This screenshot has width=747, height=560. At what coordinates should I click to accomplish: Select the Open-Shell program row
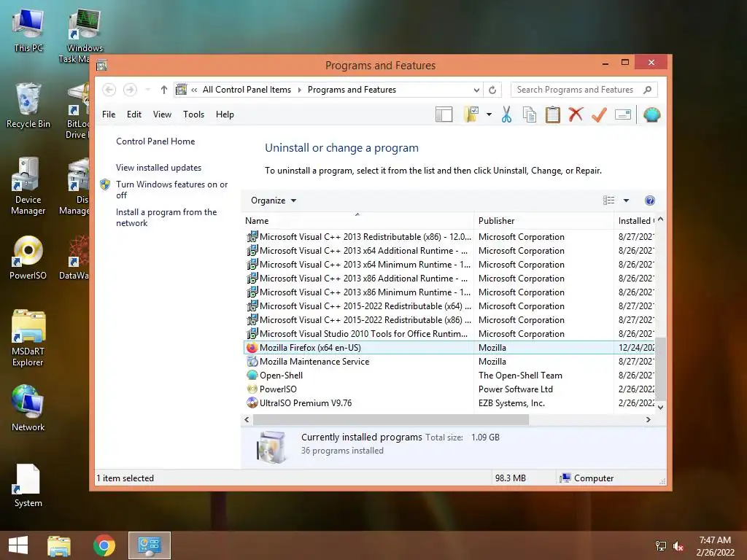(449, 376)
